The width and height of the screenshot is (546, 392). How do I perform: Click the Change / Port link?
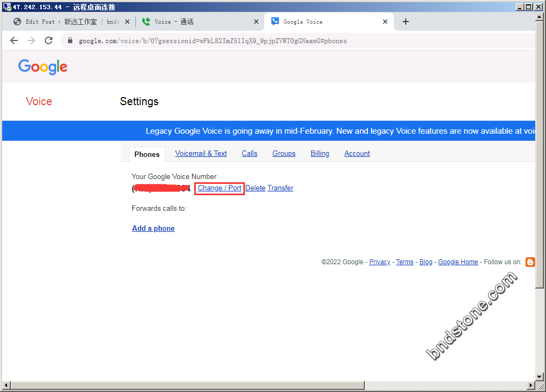[220, 188]
